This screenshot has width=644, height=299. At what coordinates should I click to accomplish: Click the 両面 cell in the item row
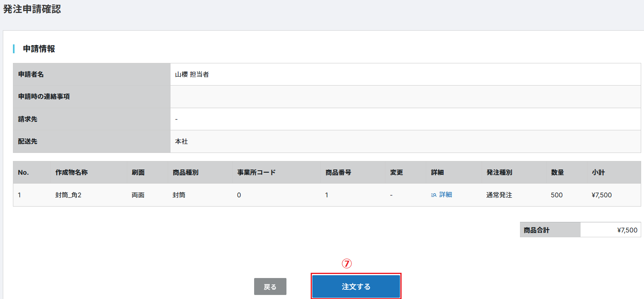pyautogui.click(x=138, y=195)
